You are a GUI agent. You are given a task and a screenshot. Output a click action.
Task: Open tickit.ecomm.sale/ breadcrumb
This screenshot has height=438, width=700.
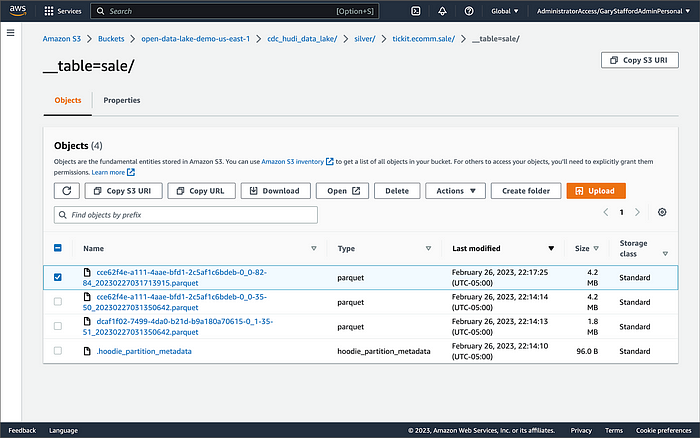pyautogui.click(x=424, y=39)
